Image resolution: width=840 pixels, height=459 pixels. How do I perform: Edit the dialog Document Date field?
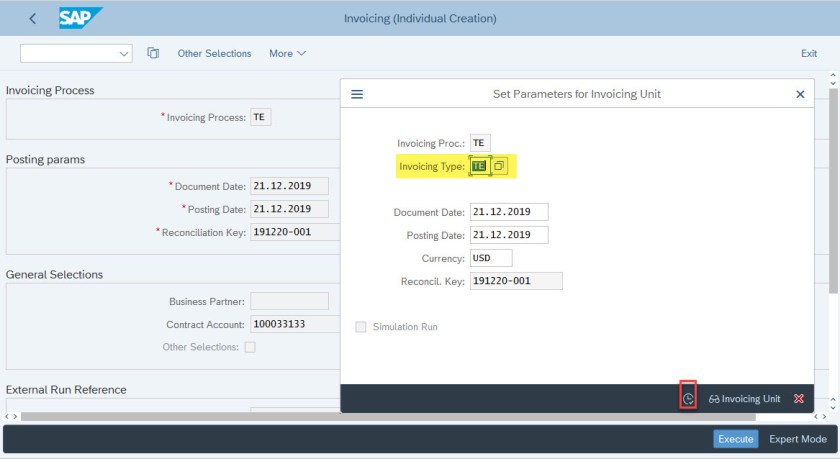(509, 212)
